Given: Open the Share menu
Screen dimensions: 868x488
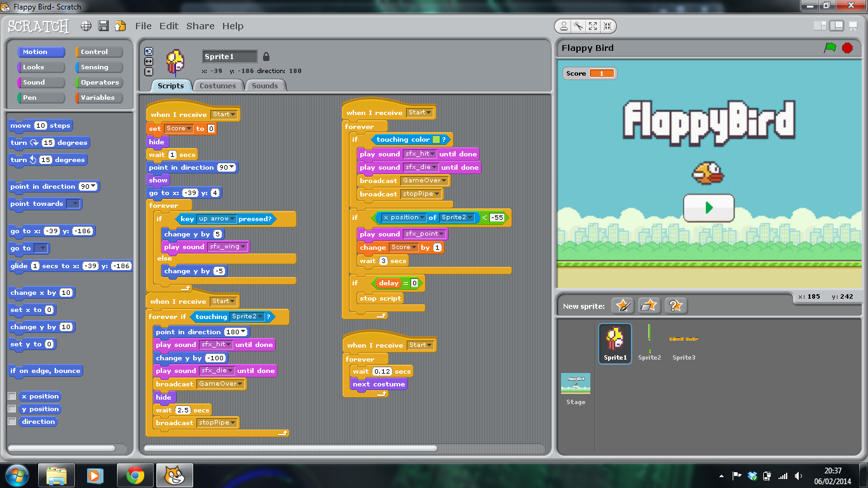Looking at the screenshot, I should (x=200, y=26).
